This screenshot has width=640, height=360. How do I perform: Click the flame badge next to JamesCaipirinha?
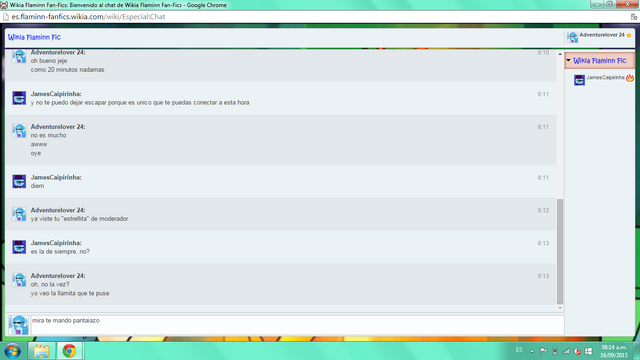tap(630, 78)
